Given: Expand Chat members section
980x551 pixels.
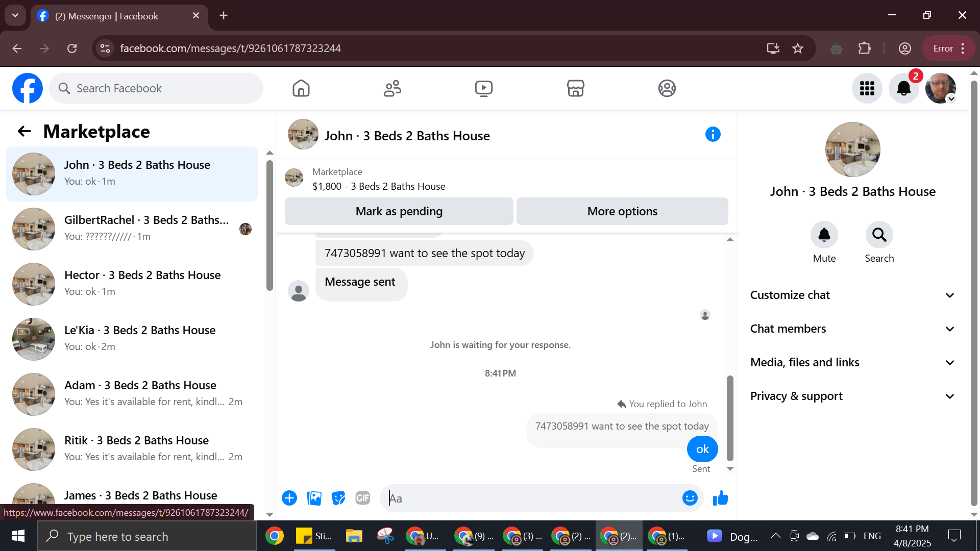Looking at the screenshot, I should tap(851, 329).
